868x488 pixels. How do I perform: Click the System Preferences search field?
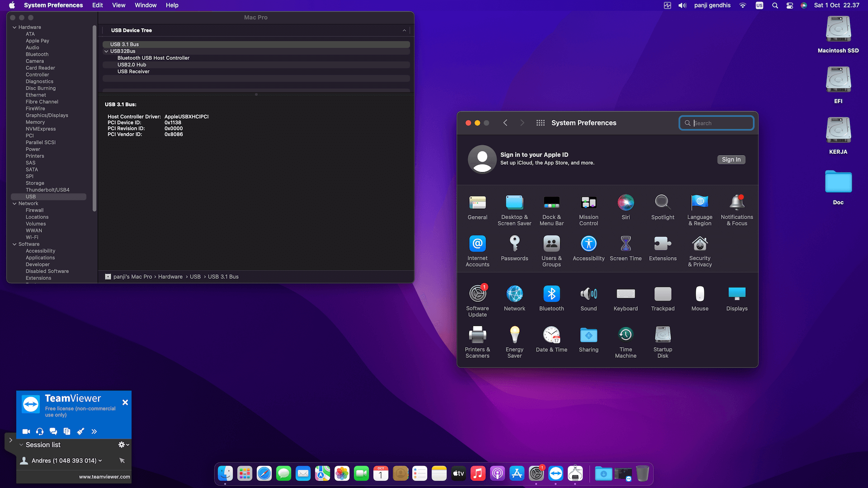717,123
